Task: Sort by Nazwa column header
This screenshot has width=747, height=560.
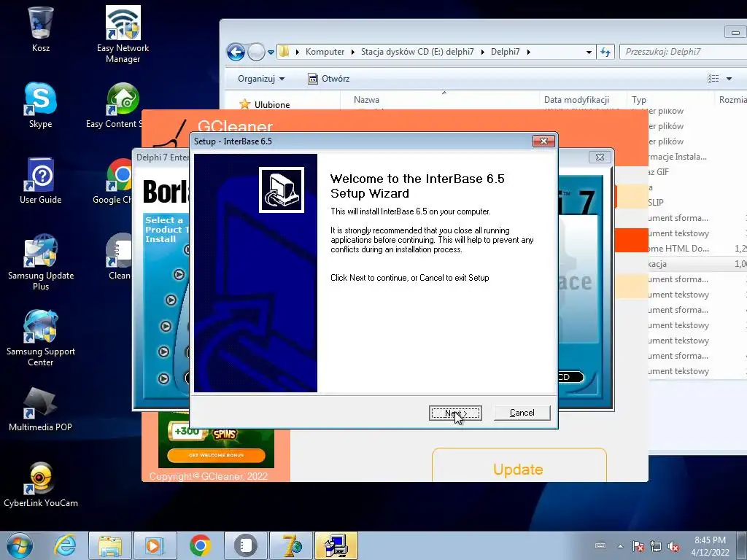Action: pyautogui.click(x=366, y=99)
